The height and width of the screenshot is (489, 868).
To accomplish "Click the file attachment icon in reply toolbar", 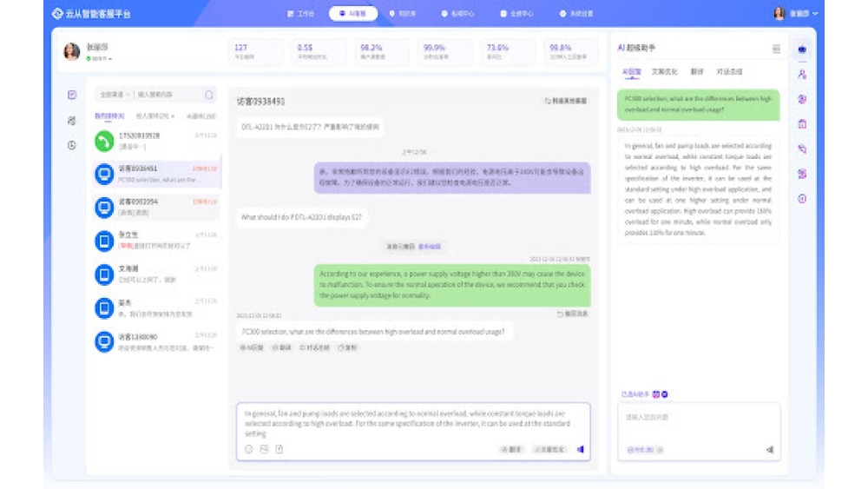I will pyautogui.click(x=279, y=450).
